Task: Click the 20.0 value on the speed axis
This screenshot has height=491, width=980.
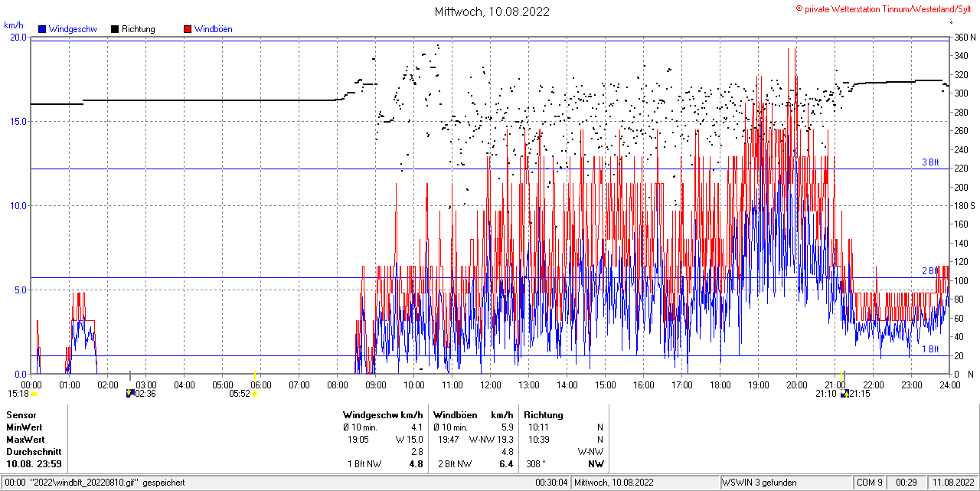Action: [18, 37]
